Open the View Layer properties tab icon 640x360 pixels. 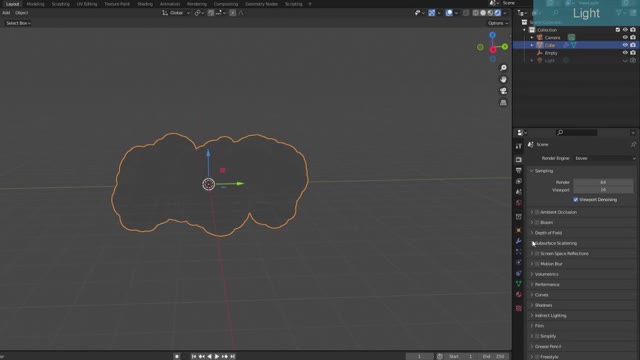click(519, 181)
